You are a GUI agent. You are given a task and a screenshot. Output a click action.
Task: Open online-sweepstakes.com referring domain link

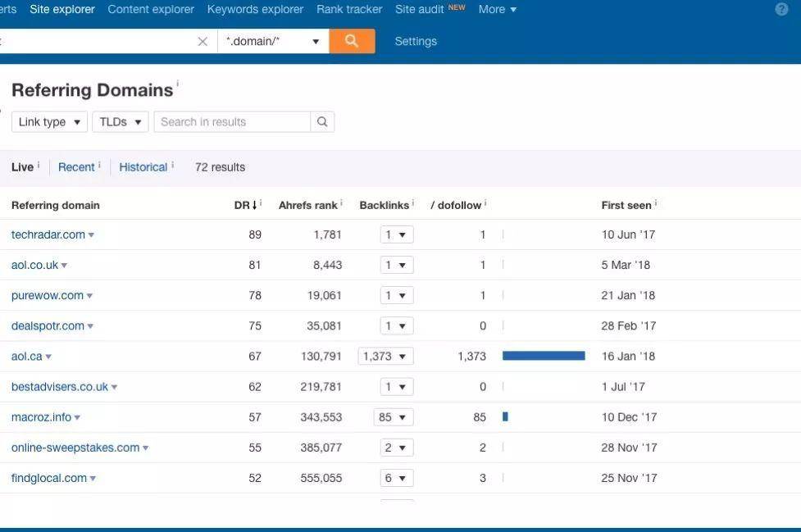(x=75, y=448)
